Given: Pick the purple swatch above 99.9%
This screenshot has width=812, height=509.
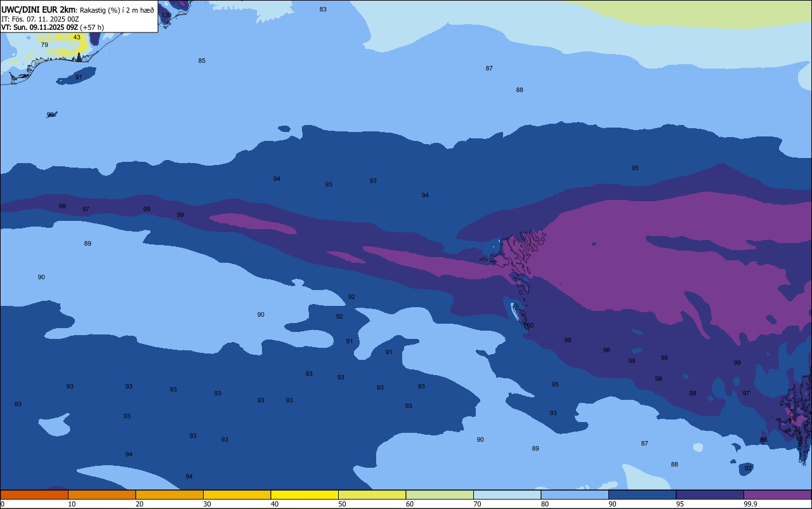Looking at the screenshot, I should (778, 494).
